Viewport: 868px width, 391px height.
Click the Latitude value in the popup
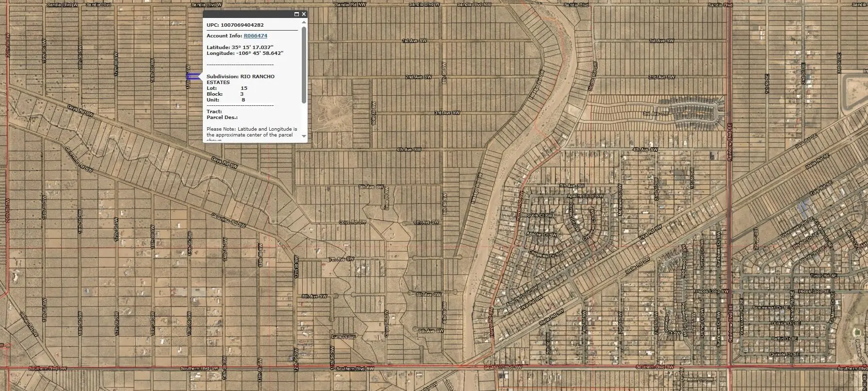click(x=252, y=48)
